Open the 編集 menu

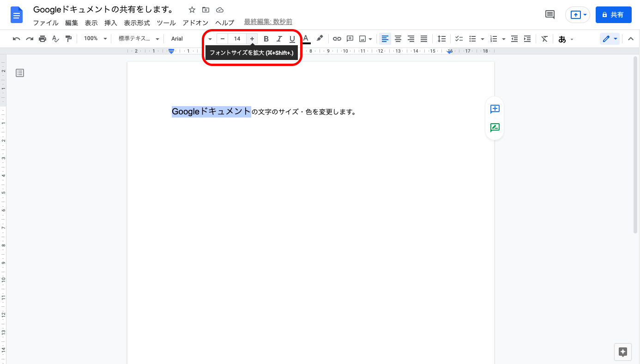pos(72,23)
